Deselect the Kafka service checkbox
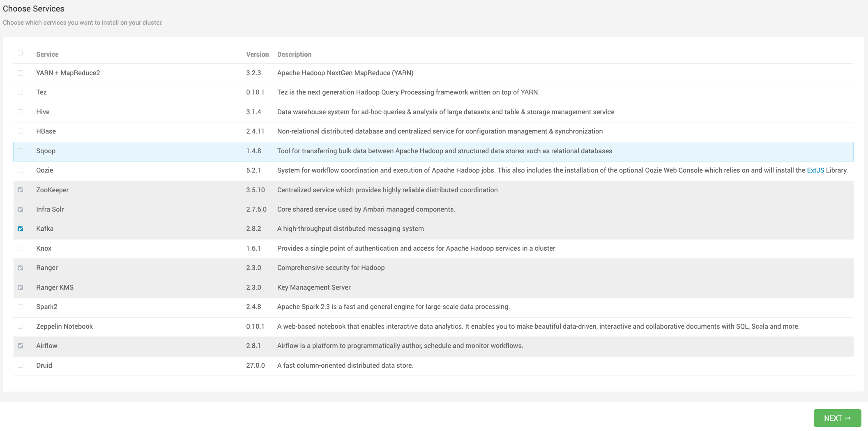868x431 pixels. click(x=20, y=229)
